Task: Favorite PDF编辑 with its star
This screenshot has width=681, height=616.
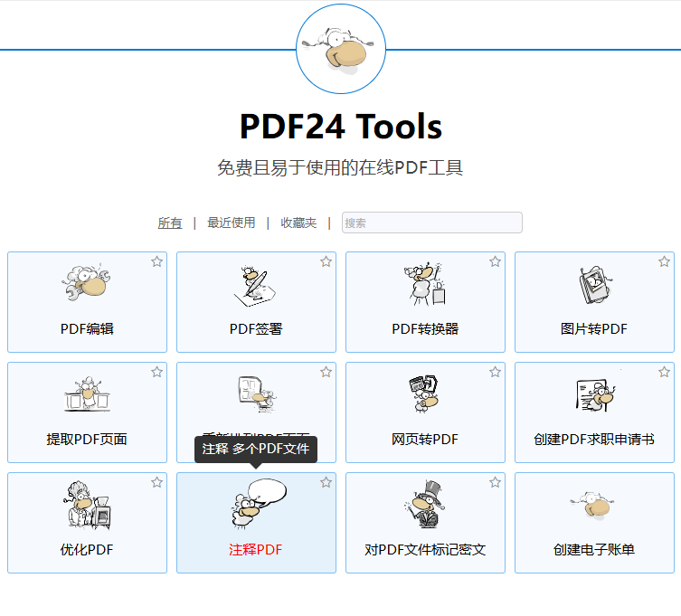Action: (x=156, y=261)
